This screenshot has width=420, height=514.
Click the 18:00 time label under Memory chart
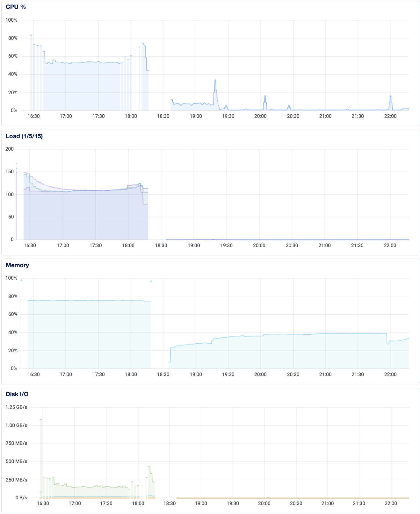tap(131, 375)
